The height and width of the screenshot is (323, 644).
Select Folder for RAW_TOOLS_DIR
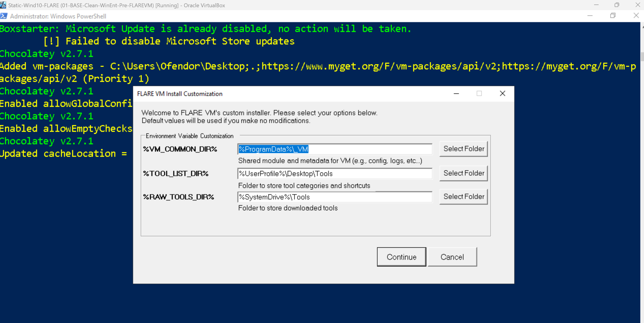pyautogui.click(x=464, y=197)
